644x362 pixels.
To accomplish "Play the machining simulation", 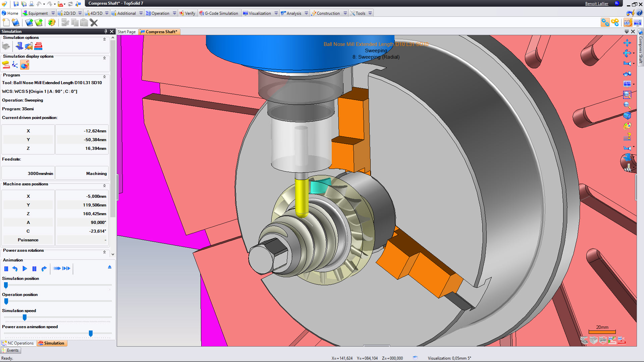I will (24, 268).
